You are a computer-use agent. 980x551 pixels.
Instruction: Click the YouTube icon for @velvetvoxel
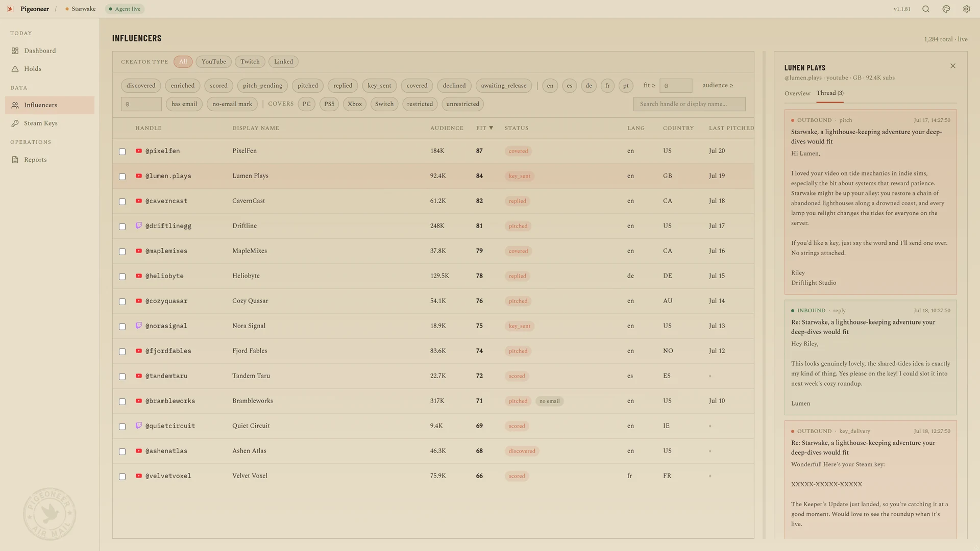(x=139, y=476)
